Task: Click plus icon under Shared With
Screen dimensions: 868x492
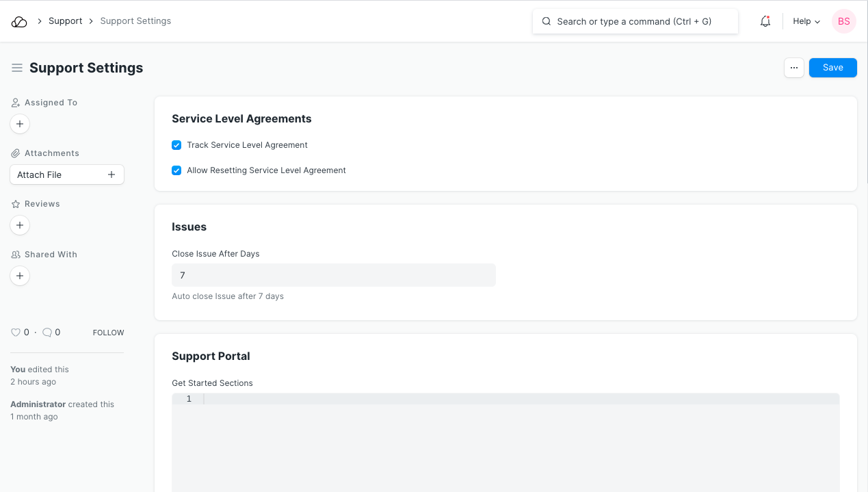Action: click(x=20, y=276)
